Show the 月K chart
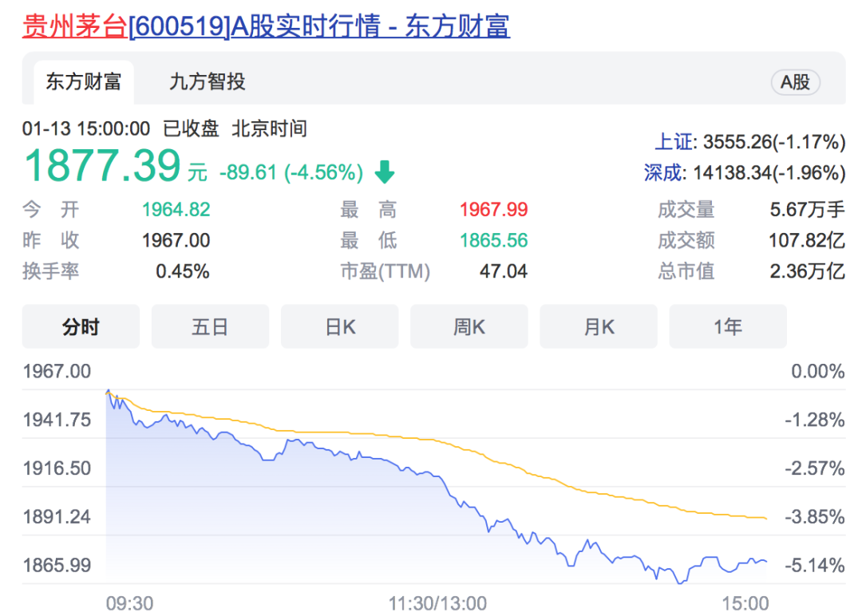 (599, 327)
